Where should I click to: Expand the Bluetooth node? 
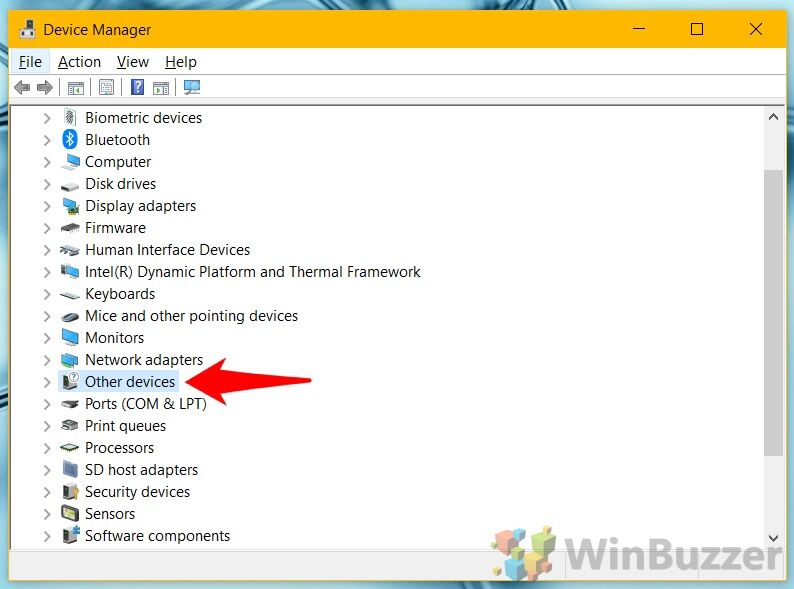pos(47,140)
